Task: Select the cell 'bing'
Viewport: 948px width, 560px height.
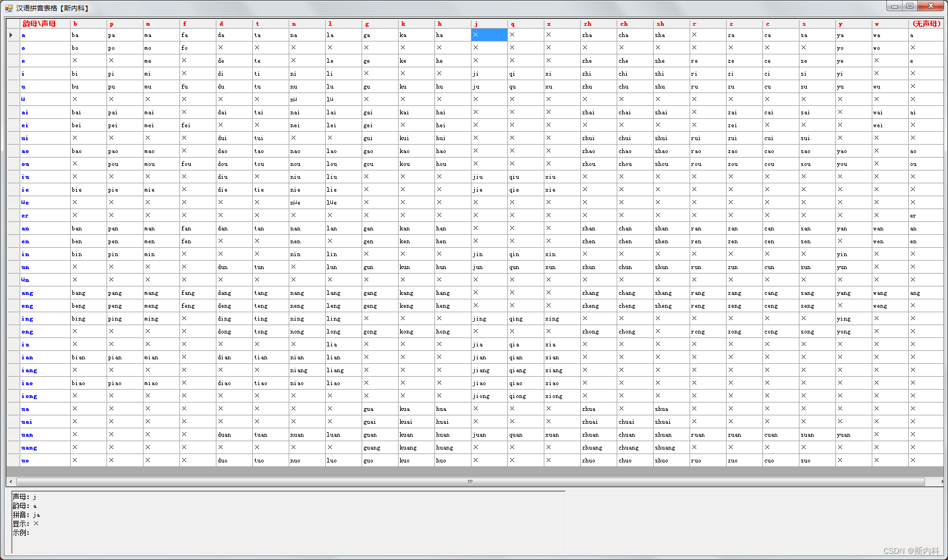Action: point(89,318)
